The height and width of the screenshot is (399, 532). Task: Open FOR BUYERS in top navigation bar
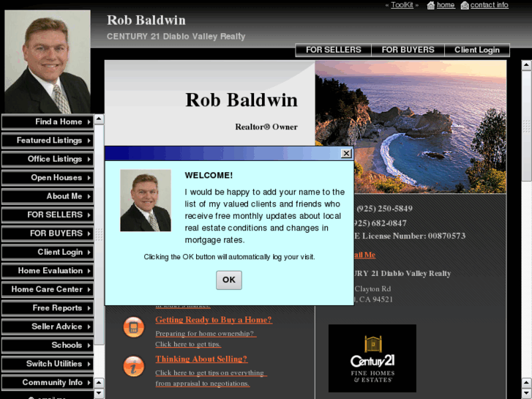[x=408, y=50]
